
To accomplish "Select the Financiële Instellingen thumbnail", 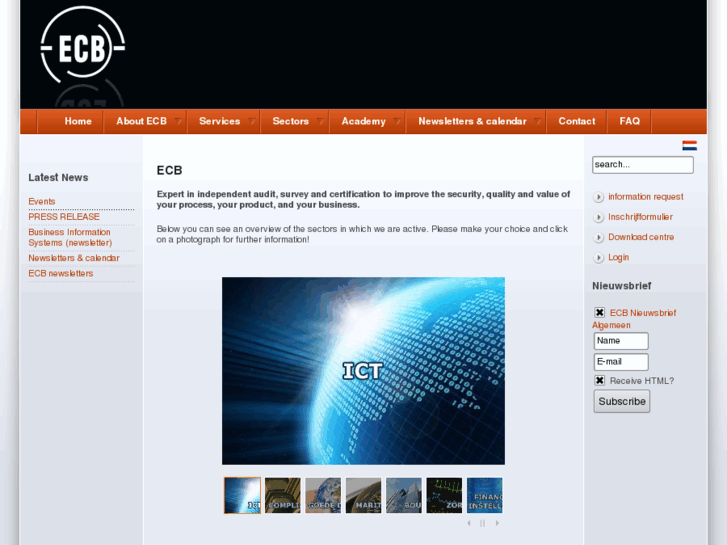I will tap(485, 495).
